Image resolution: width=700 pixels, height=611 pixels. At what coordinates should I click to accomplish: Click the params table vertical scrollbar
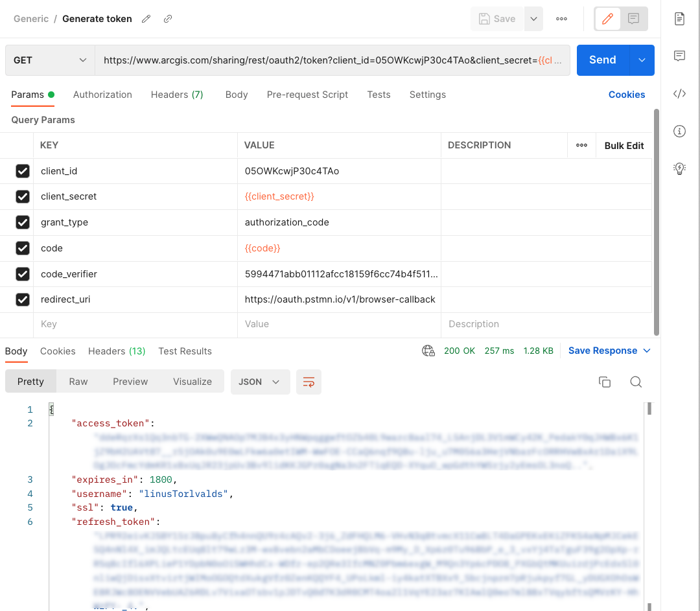coord(656,220)
